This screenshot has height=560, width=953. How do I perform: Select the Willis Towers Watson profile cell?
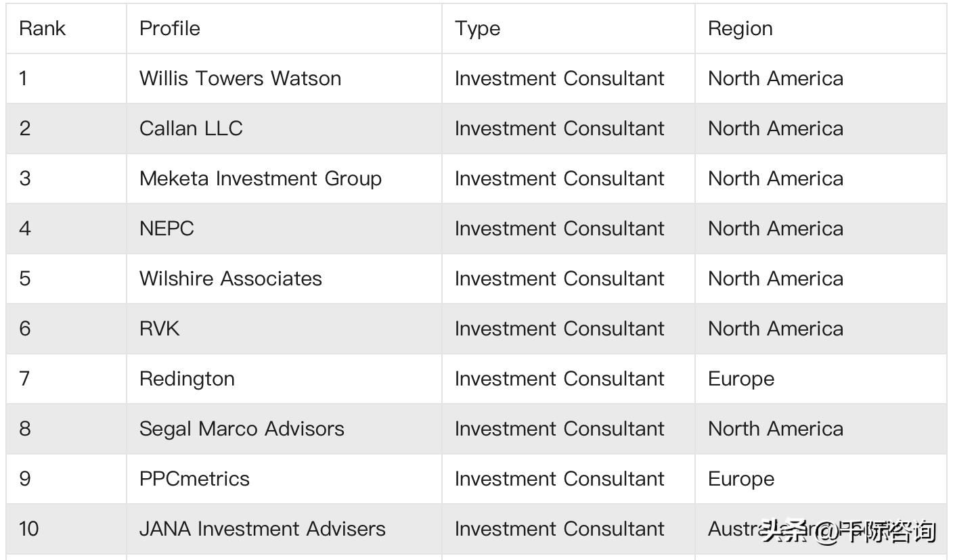tap(240, 78)
